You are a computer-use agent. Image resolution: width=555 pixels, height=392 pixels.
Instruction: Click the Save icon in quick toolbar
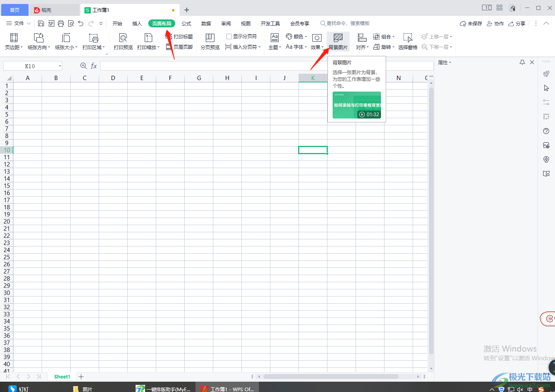coord(41,23)
